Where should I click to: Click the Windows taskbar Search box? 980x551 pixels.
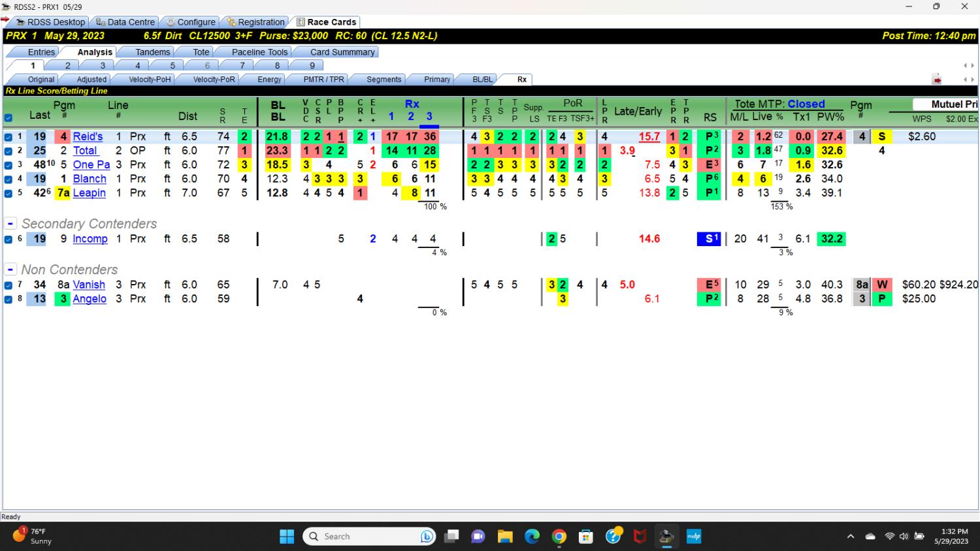[369, 537]
